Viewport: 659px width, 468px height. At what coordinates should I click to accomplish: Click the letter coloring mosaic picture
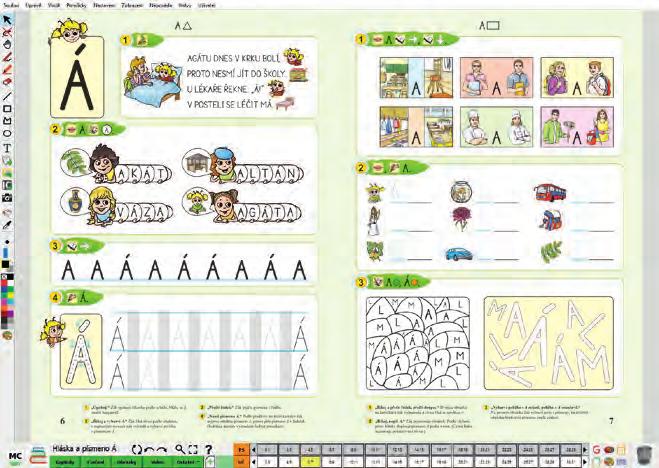418,343
